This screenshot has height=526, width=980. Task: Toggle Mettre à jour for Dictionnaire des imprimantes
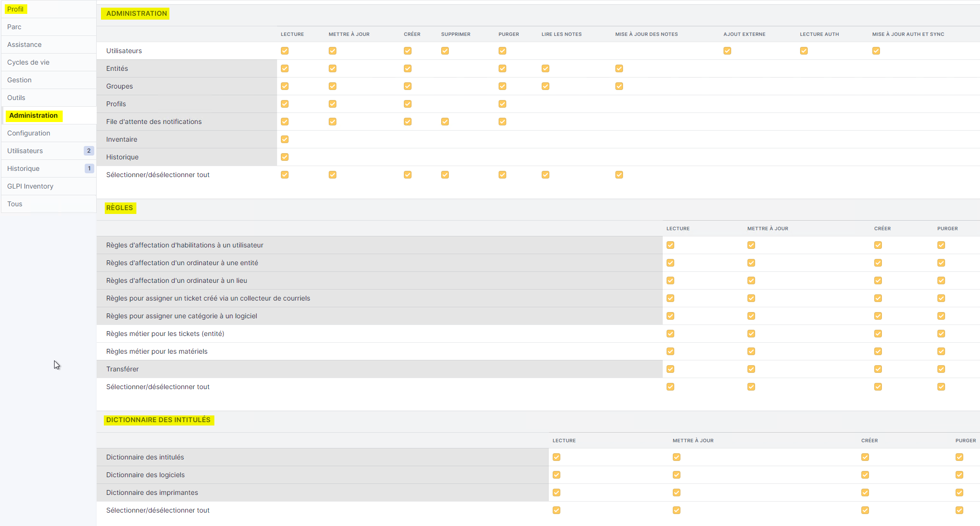[677, 492]
